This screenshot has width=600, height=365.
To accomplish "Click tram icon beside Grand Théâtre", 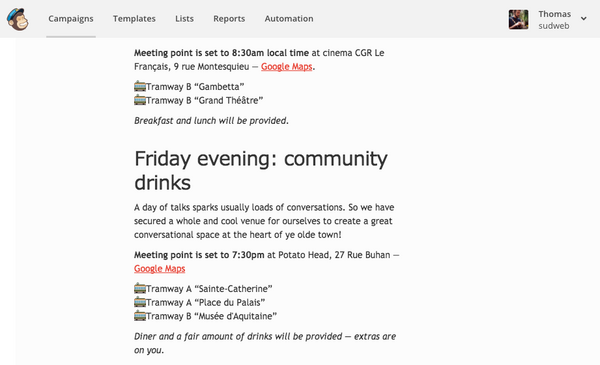I will (140, 100).
